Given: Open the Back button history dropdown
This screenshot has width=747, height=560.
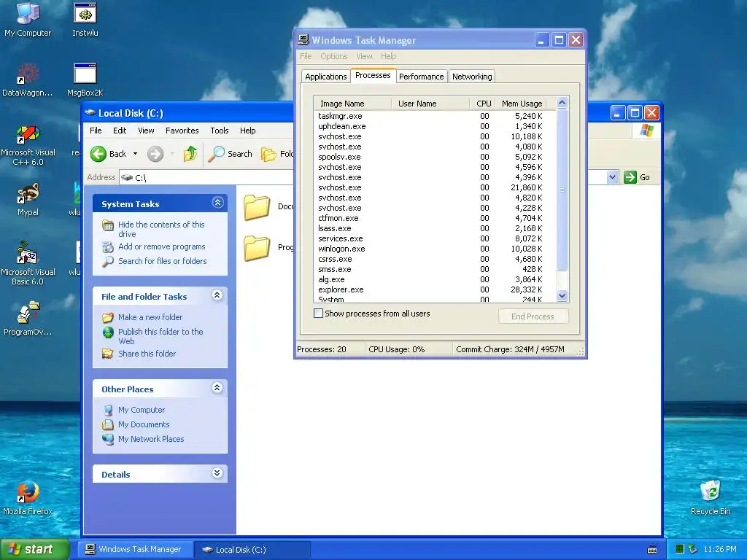Looking at the screenshot, I should coord(135,154).
